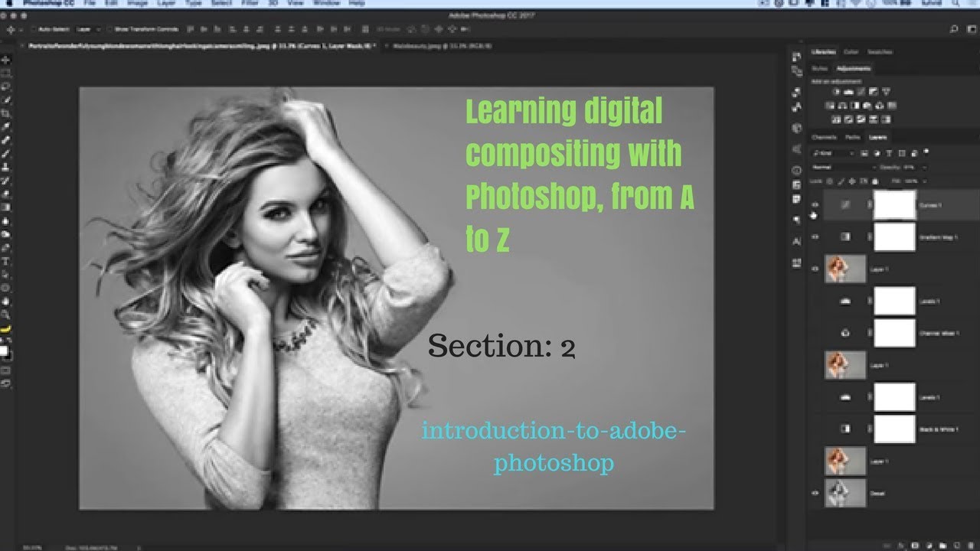
Task: Select the Brush tool
Action: click(5, 153)
